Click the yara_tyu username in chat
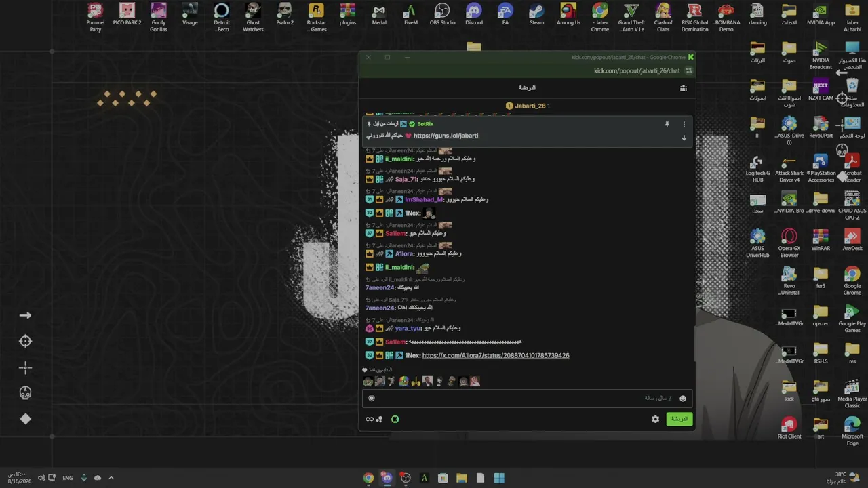This screenshot has width=868, height=488. tap(408, 328)
